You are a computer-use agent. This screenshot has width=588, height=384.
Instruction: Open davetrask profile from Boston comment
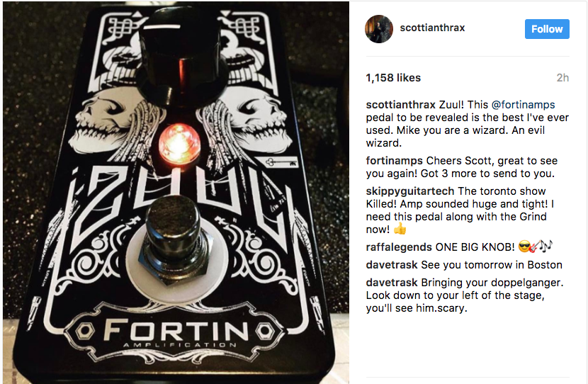392,265
